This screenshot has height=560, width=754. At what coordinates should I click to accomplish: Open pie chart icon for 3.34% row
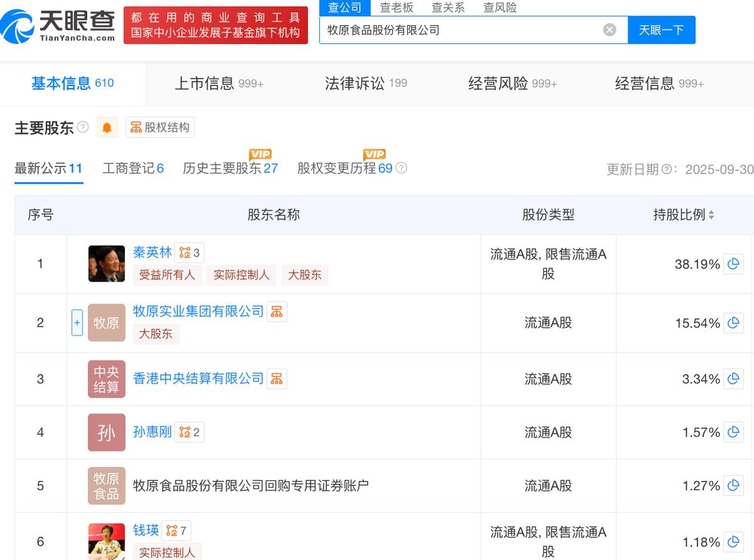tap(733, 379)
